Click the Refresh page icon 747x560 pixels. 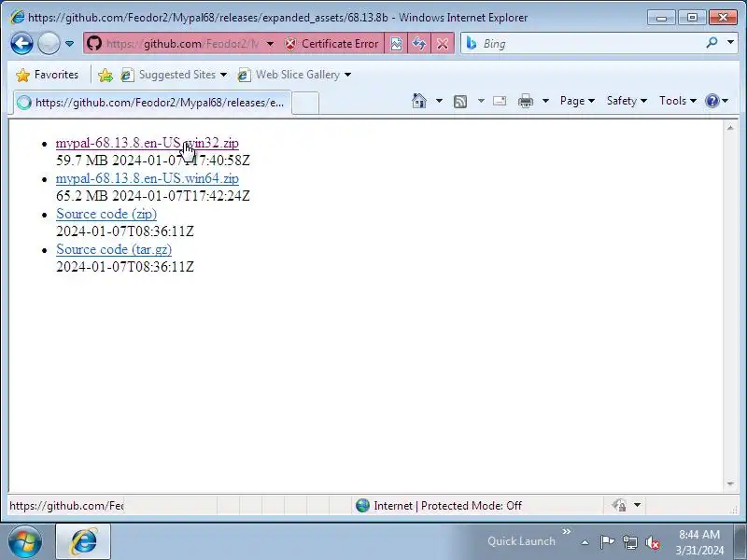pyautogui.click(x=419, y=44)
